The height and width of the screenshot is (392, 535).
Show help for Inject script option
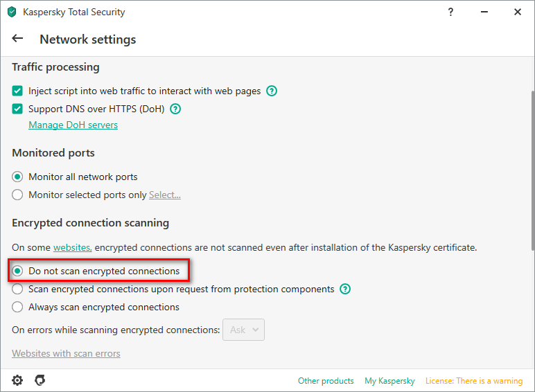point(272,91)
